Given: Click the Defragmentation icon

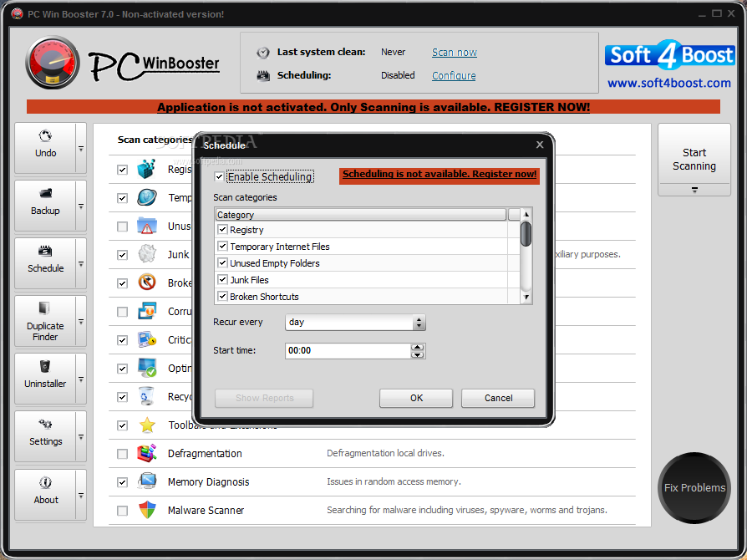Looking at the screenshot, I should (x=147, y=453).
